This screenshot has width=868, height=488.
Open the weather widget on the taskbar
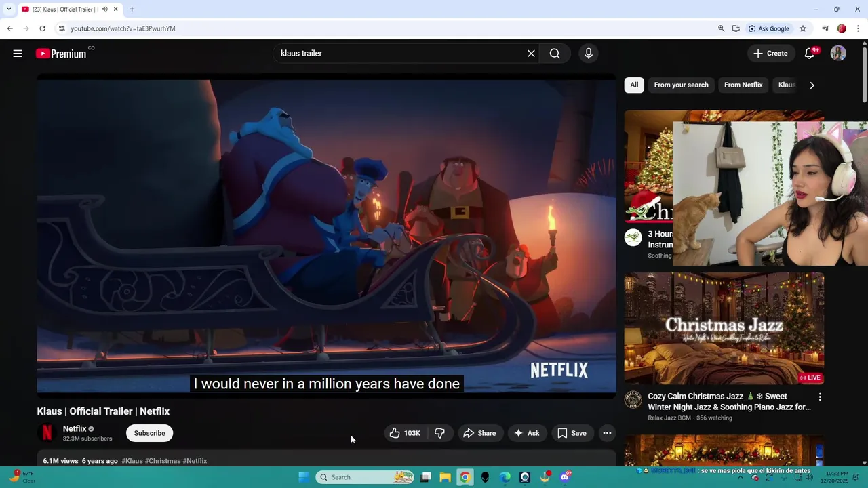pyautogui.click(x=22, y=477)
